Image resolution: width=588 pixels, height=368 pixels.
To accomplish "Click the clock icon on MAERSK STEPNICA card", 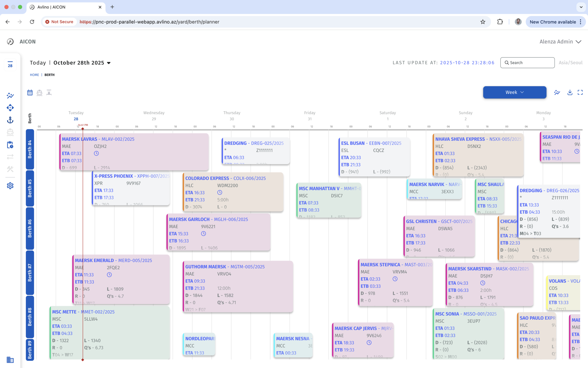I will coord(395,279).
